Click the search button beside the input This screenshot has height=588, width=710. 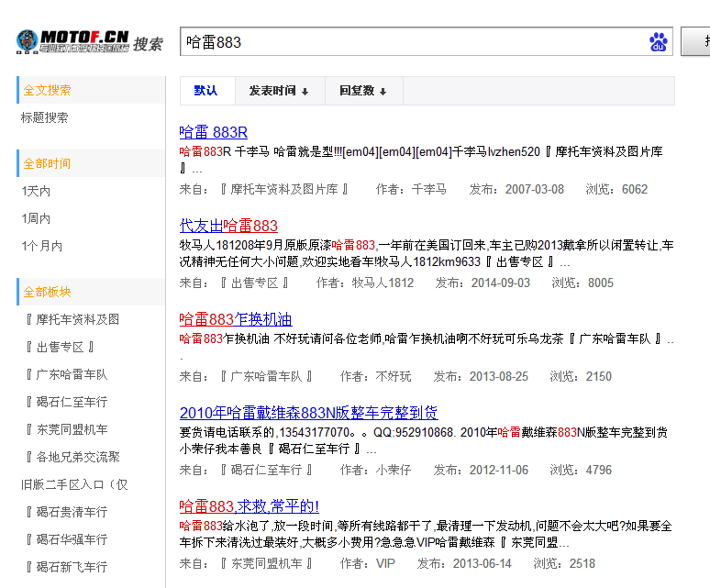pos(695,41)
